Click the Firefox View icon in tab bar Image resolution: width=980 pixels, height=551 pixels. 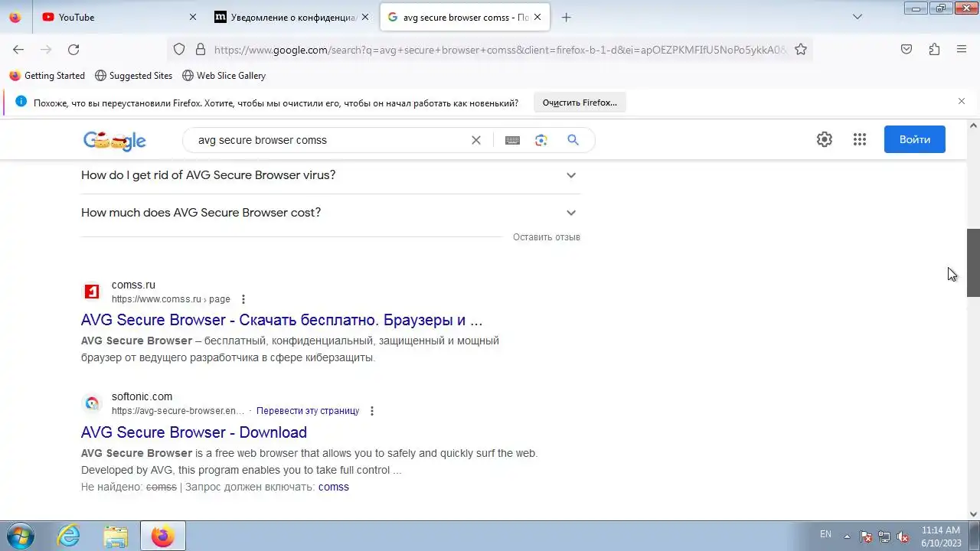15,17
